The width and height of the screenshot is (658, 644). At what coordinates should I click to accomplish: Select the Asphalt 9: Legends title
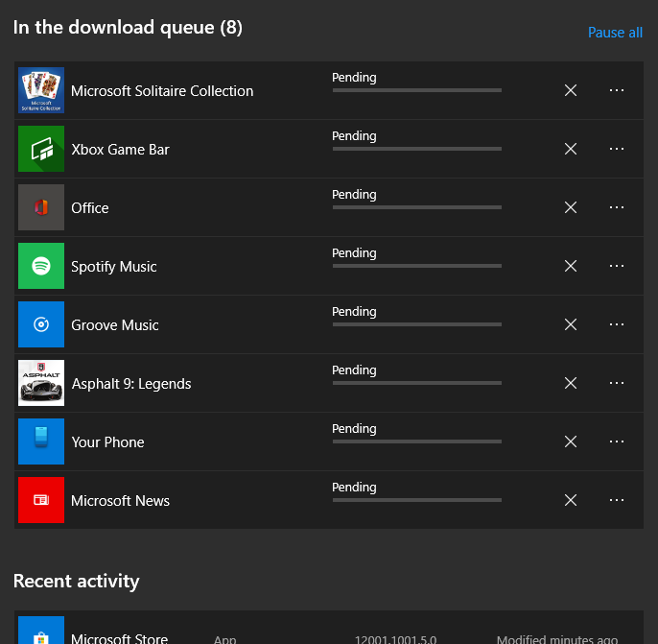pyautogui.click(x=131, y=384)
